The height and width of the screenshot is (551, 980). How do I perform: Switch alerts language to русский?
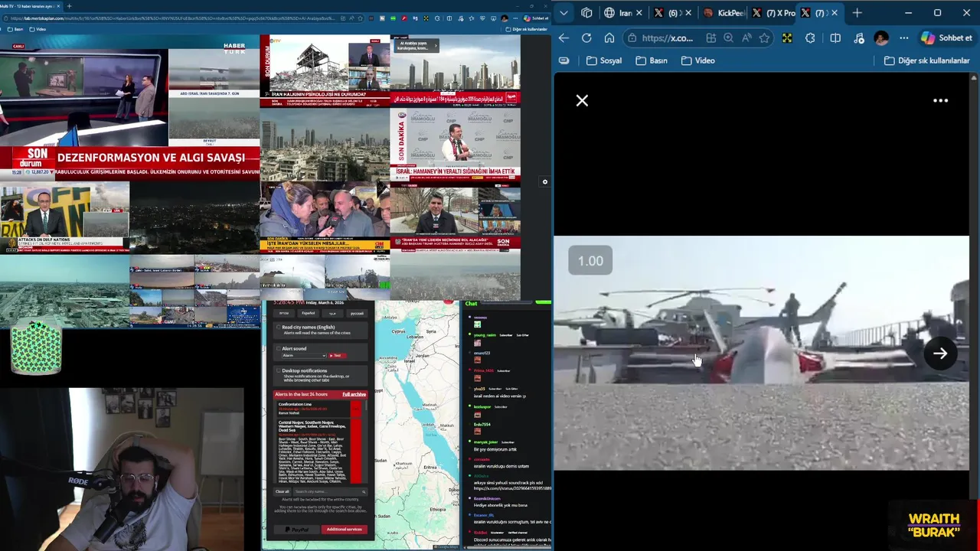(357, 313)
